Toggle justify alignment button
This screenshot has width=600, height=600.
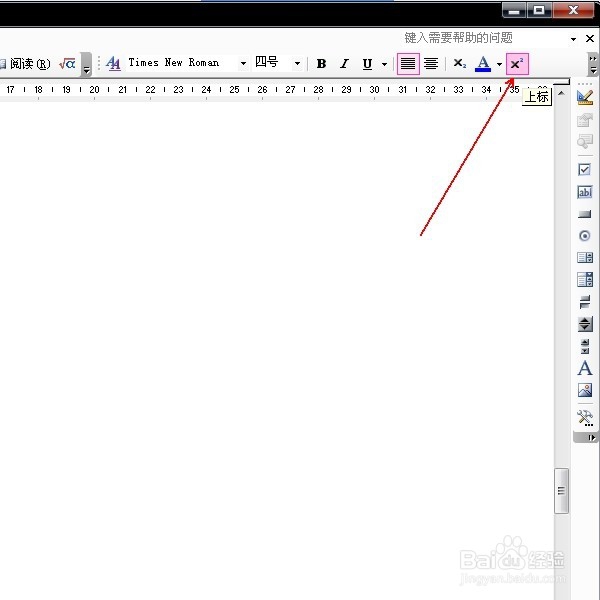[408, 64]
